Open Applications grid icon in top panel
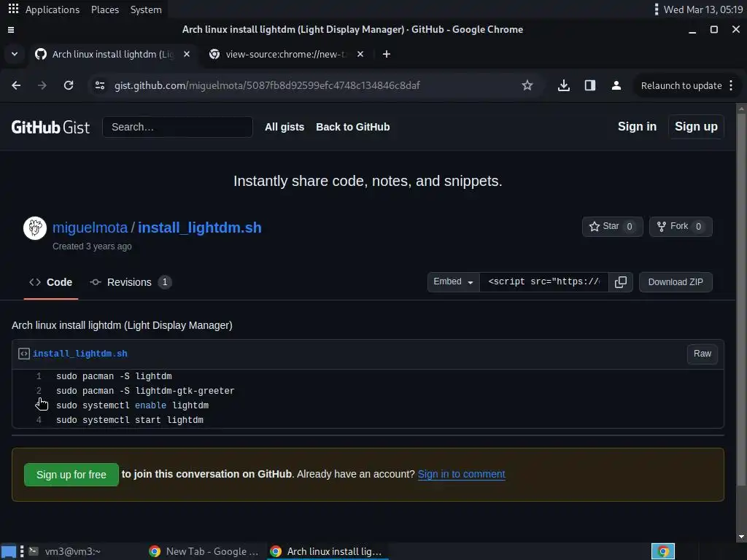This screenshot has height=560, width=747. click(x=13, y=9)
